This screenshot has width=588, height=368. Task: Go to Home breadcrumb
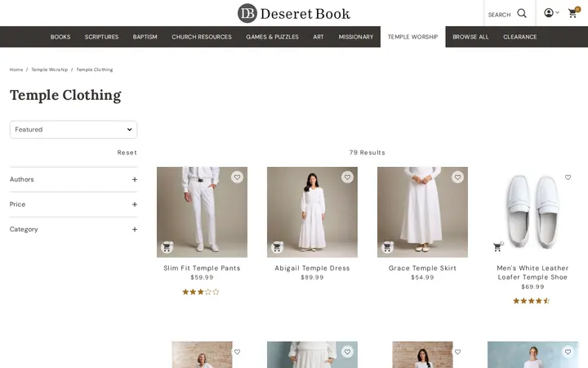[x=16, y=70]
